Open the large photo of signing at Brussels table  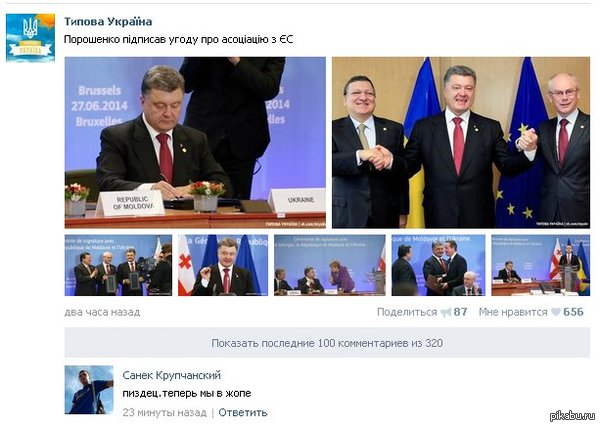point(195,143)
